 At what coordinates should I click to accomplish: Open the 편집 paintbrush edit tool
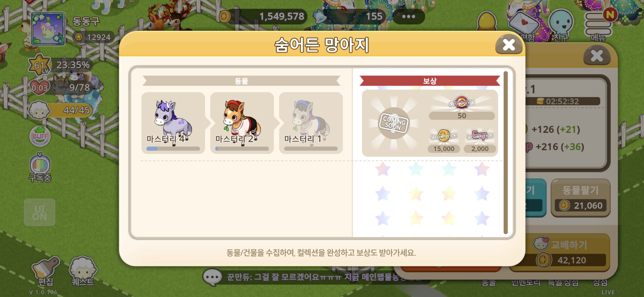(x=45, y=271)
